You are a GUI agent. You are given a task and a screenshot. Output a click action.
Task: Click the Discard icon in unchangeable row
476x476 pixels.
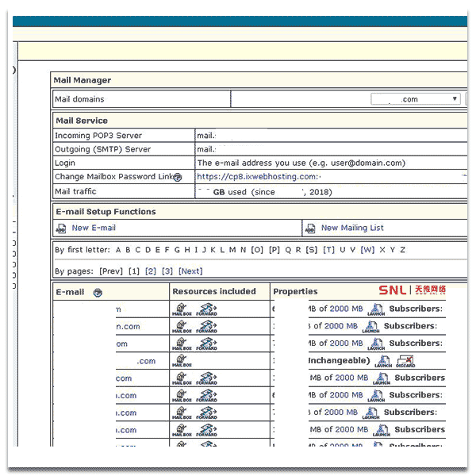[405, 362]
